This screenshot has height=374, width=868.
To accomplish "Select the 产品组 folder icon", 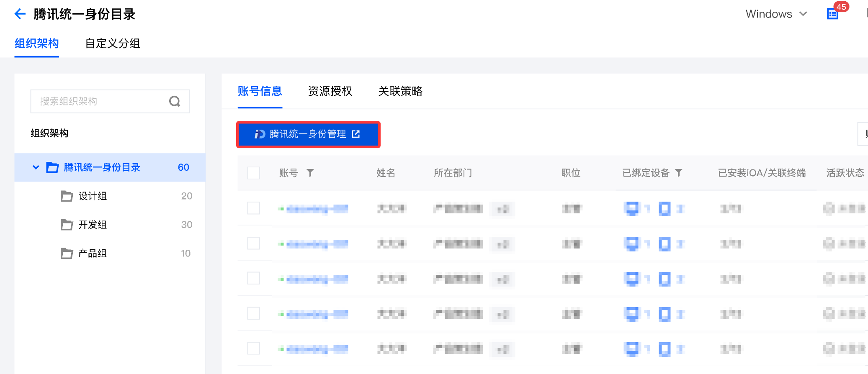I will (x=67, y=254).
